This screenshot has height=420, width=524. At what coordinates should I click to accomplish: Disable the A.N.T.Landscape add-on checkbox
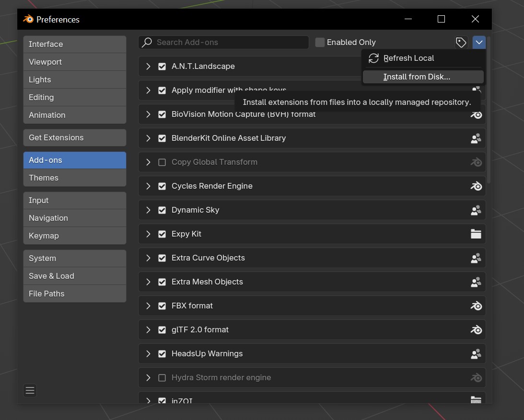(x=162, y=67)
